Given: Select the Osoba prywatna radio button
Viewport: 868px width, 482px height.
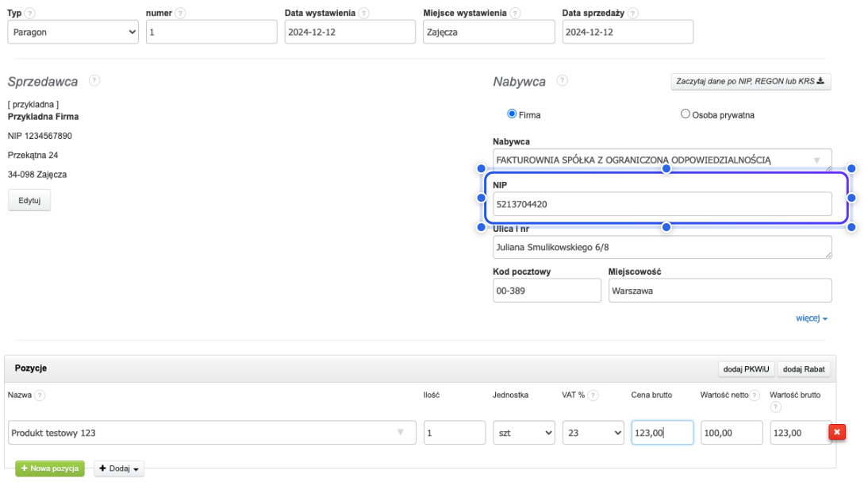Looking at the screenshot, I should 686,114.
